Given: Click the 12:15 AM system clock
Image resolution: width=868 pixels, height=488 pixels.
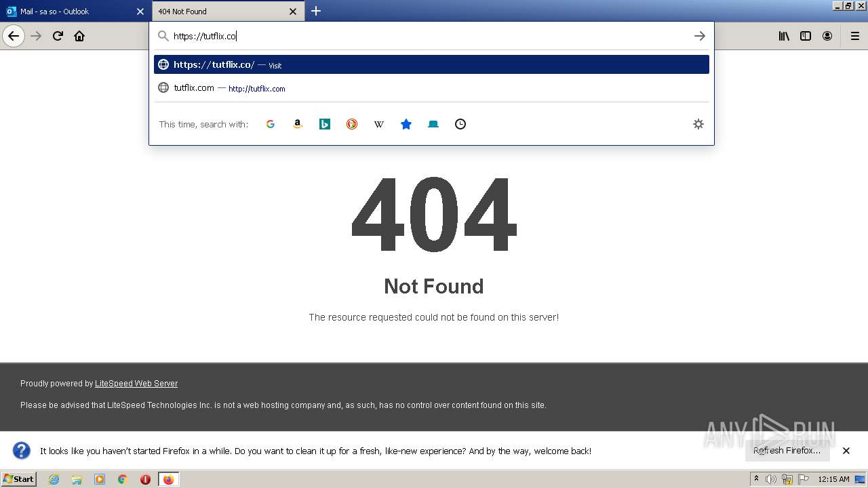Looking at the screenshot, I should [833, 479].
